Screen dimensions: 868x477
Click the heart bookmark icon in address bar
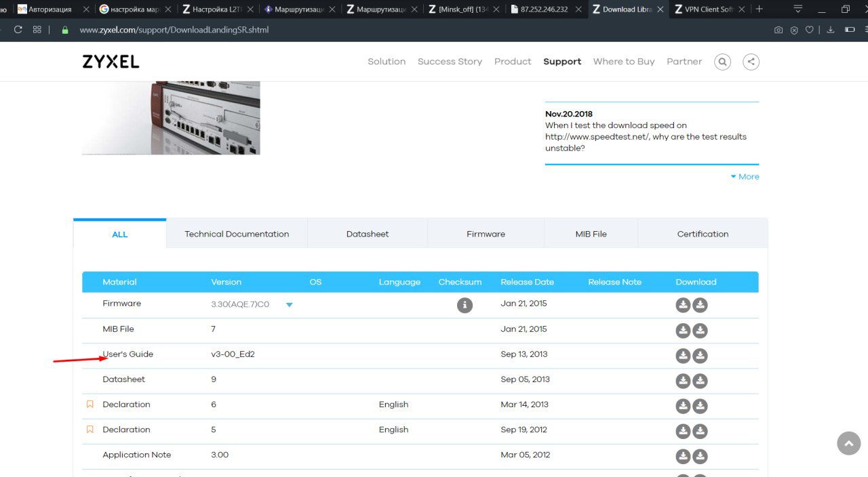[x=810, y=30]
